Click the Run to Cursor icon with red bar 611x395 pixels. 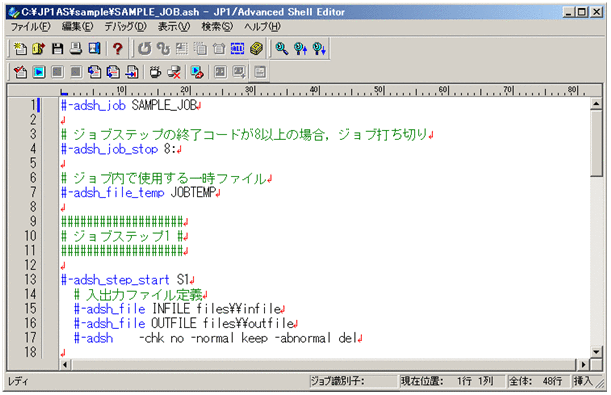tap(132, 72)
